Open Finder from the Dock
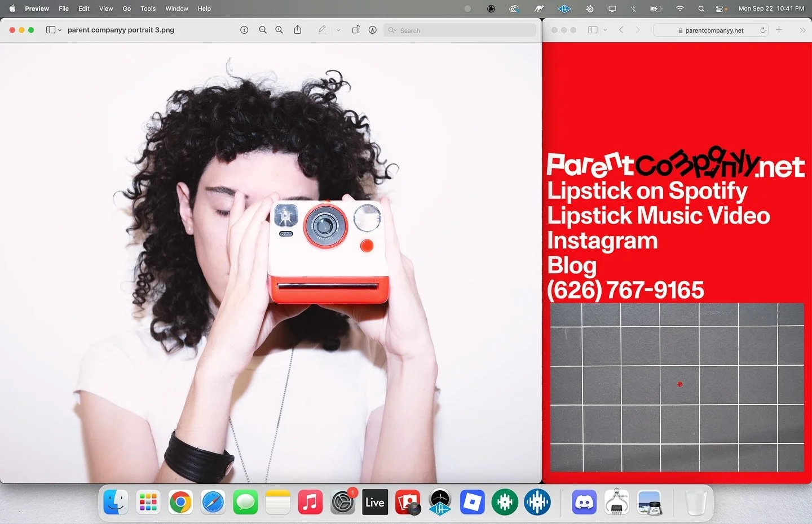This screenshot has width=812, height=524. tap(116, 502)
